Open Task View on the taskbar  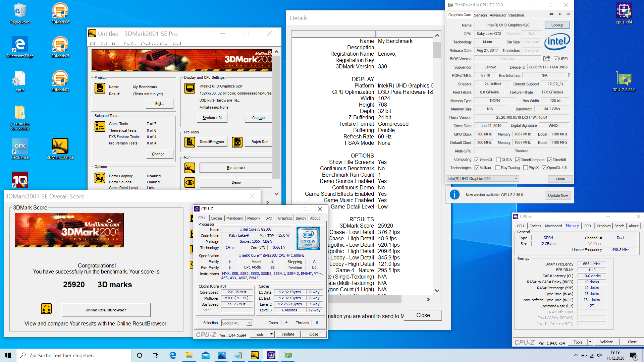pos(156,355)
